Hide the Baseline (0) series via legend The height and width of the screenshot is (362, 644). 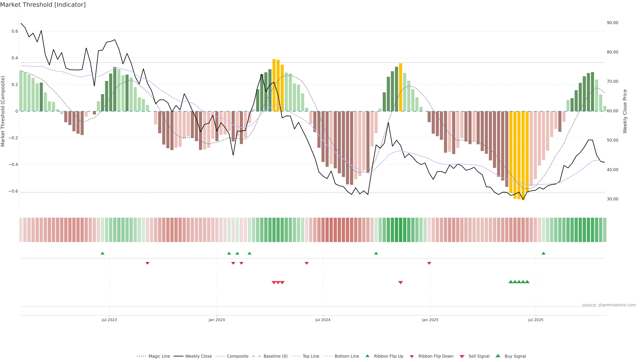click(275, 356)
